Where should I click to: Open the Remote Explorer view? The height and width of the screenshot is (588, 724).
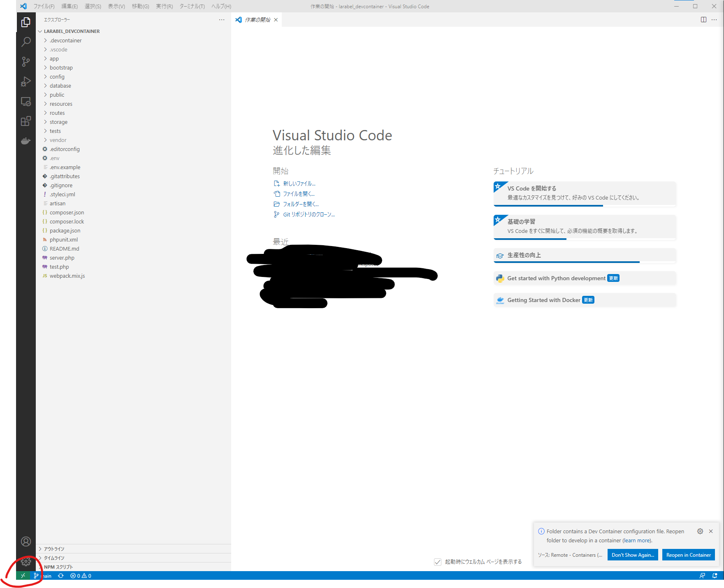click(x=26, y=101)
